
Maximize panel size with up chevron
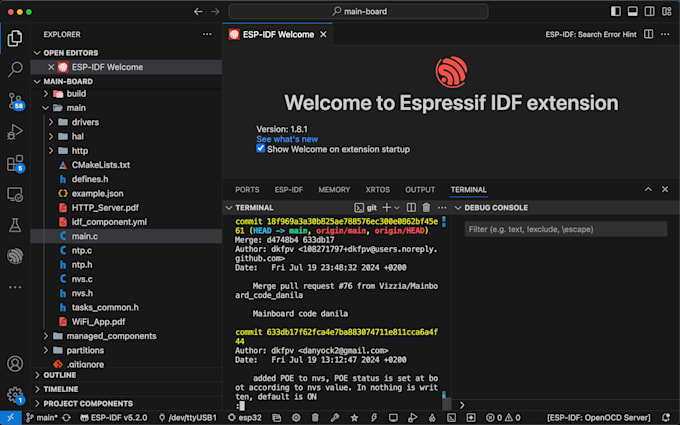click(648, 190)
